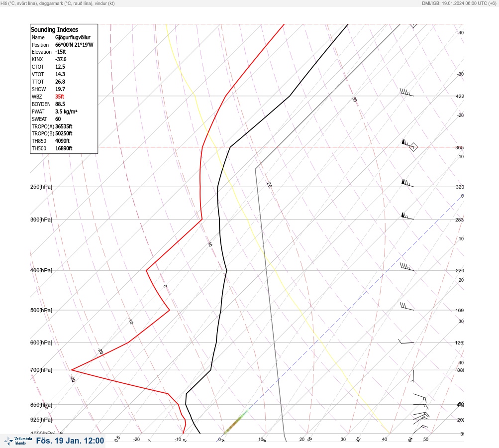Click the CTOT value '12.5'
The height and width of the screenshot is (448, 499).
pos(60,67)
